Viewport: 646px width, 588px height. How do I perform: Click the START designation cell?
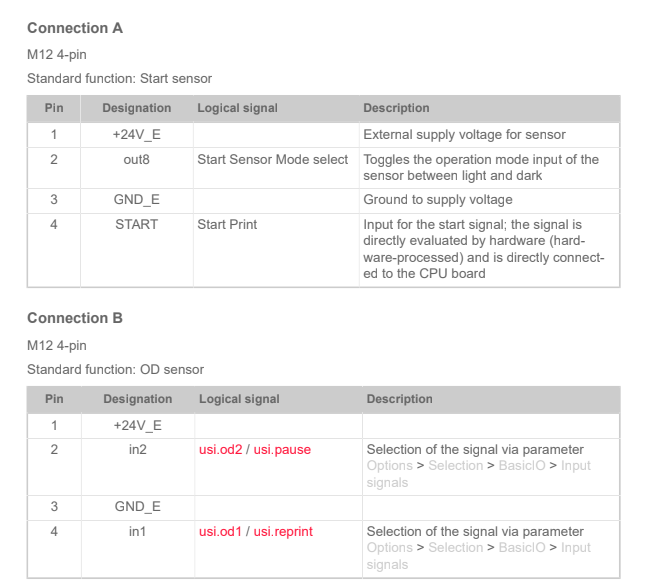(136, 224)
